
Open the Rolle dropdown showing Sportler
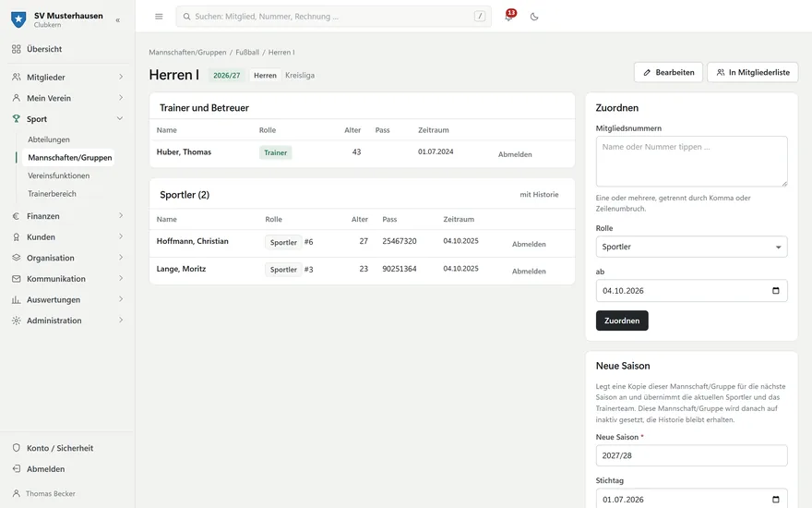tap(691, 247)
